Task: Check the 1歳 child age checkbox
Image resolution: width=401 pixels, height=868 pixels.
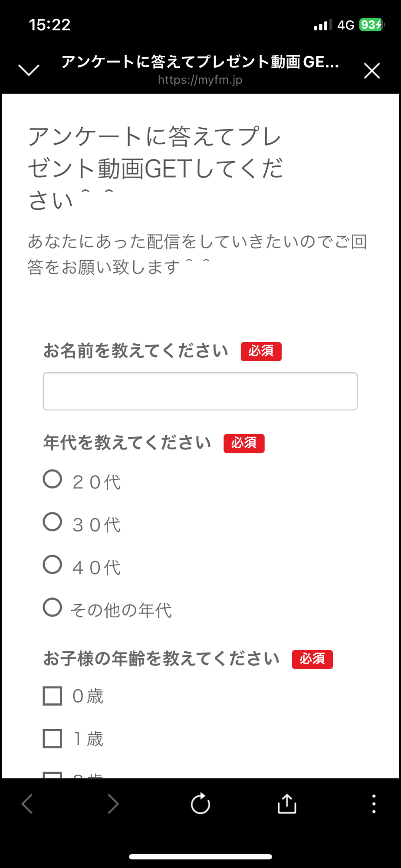Action: click(52, 738)
